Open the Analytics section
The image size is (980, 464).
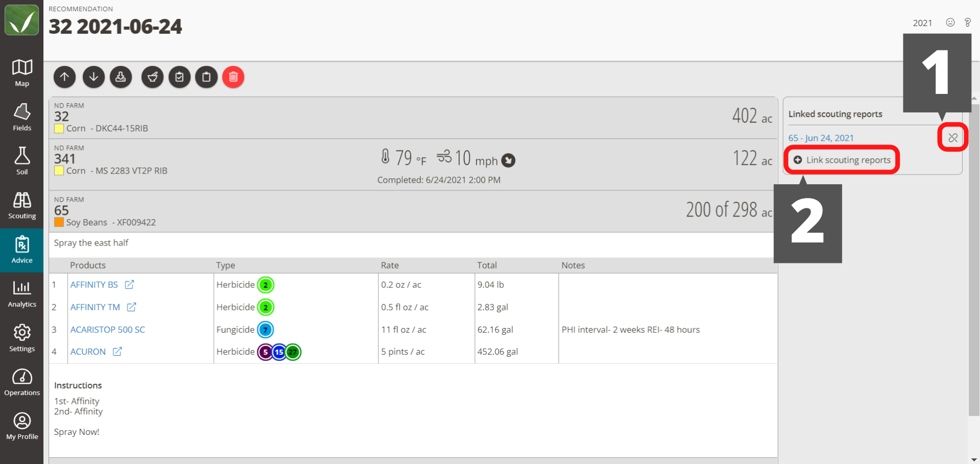[22, 294]
